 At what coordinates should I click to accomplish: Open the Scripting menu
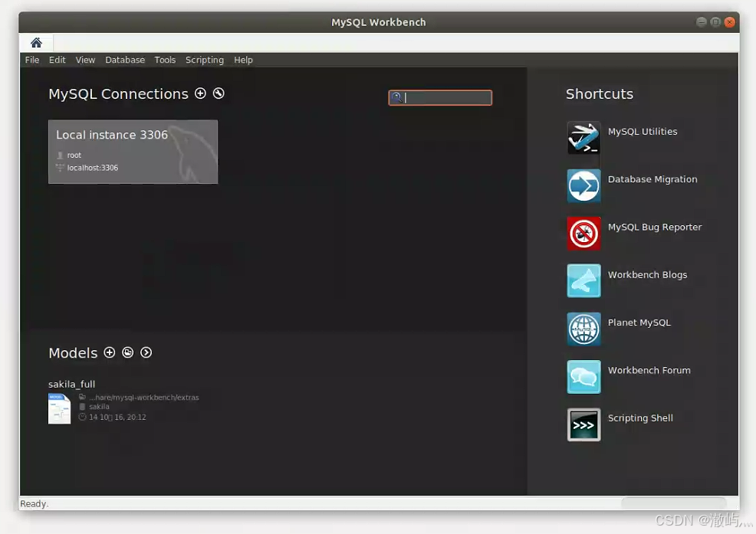pyautogui.click(x=205, y=60)
